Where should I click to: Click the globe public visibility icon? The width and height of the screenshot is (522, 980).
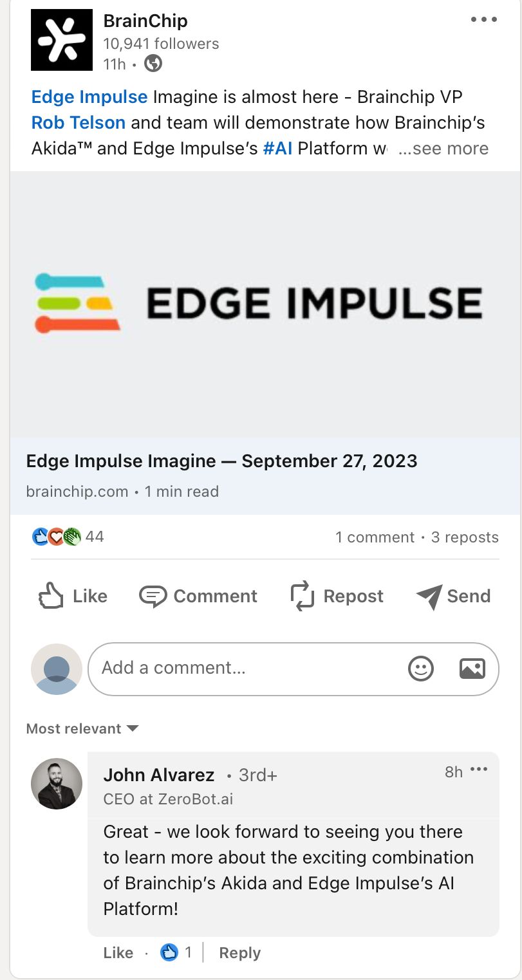pyautogui.click(x=153, y=64)
